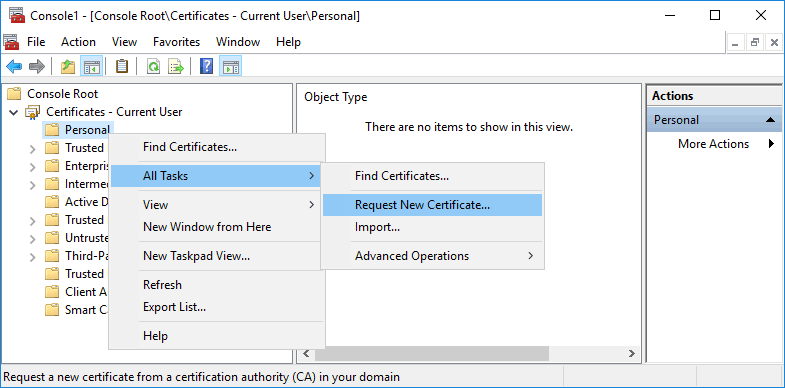Select Find Certificates in All Tasks submenu
Screen dimensions: 785x388
point(432,176)
